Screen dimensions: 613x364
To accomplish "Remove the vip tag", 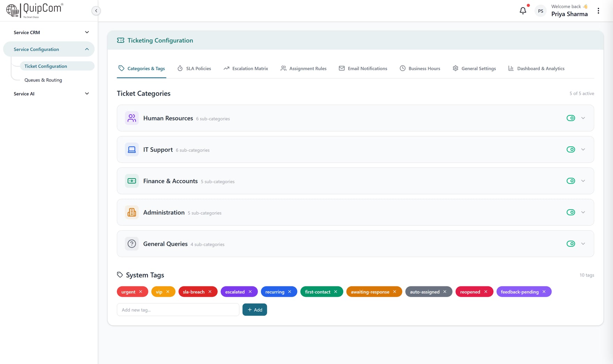I will [x=168, y=292].
